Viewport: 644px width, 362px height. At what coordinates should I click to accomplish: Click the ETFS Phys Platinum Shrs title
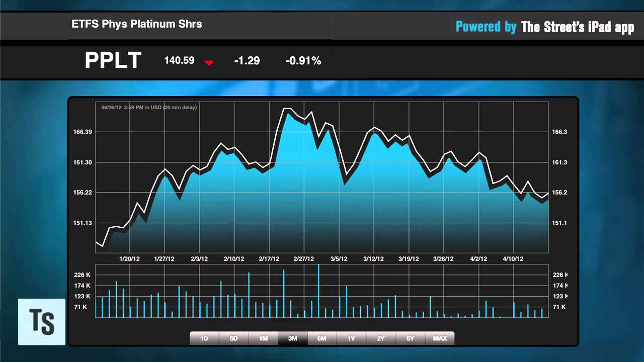click(x=137, y=24)
